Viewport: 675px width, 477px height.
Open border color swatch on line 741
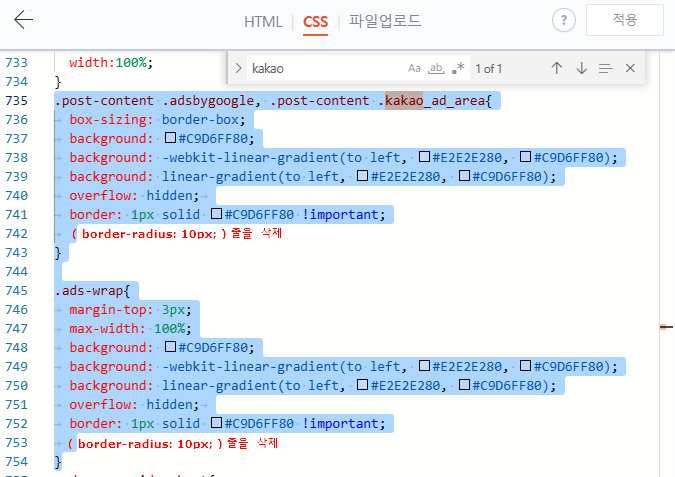[217, 214]
